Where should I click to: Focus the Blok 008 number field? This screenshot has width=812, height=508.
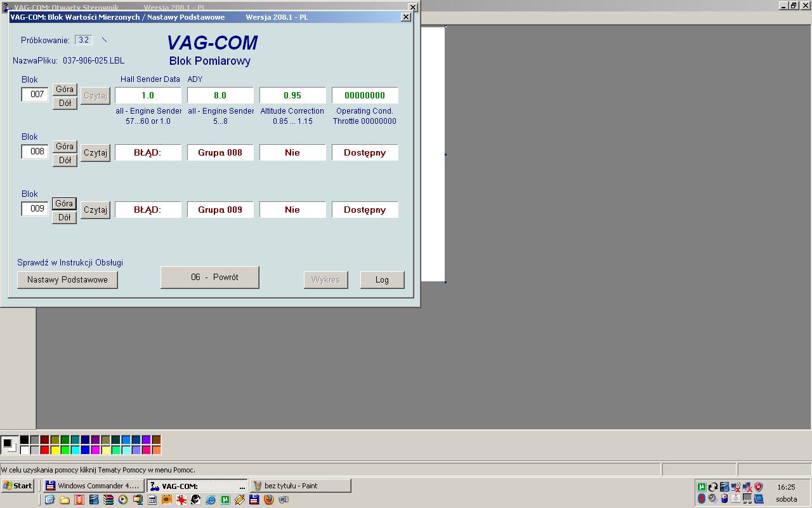pos(35,152)
